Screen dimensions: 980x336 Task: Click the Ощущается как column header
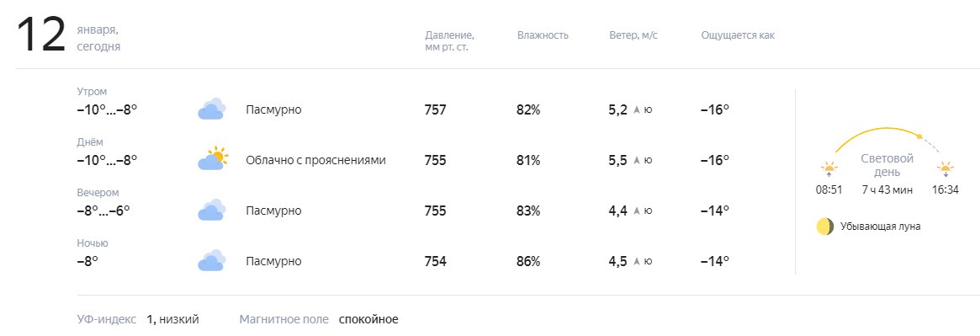[x=738, y=35]
